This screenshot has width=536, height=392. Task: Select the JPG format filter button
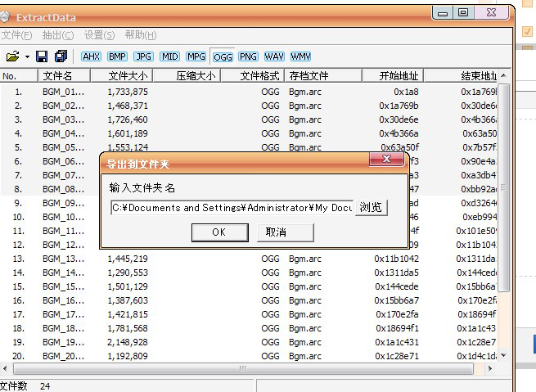click(143, 56)
